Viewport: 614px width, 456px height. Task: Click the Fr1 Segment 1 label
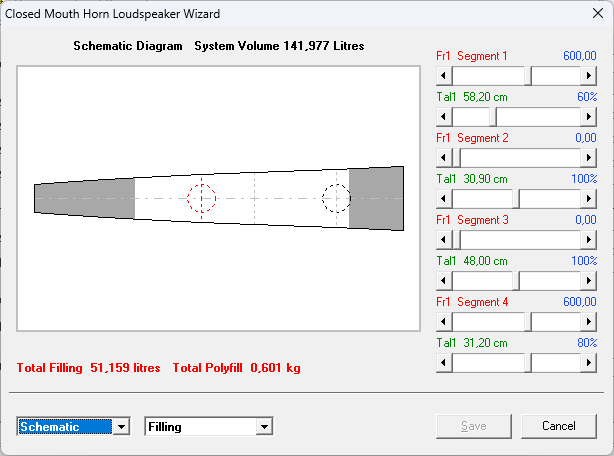click(472, 56)
